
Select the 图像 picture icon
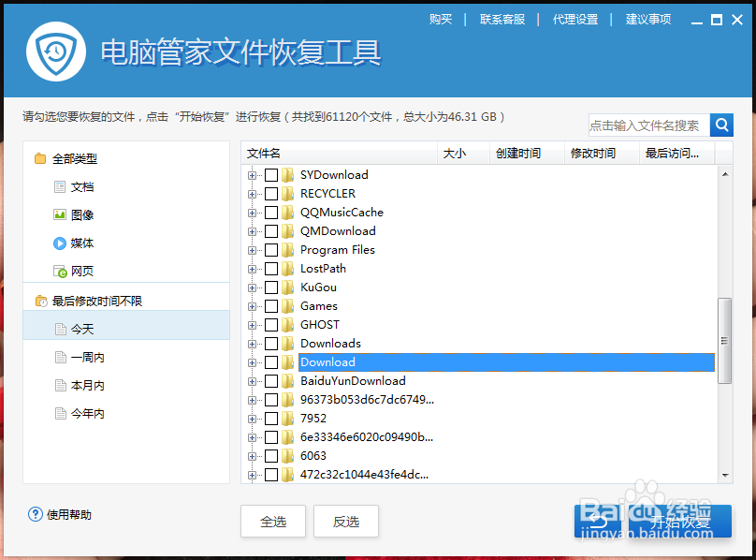click(60, 214)
